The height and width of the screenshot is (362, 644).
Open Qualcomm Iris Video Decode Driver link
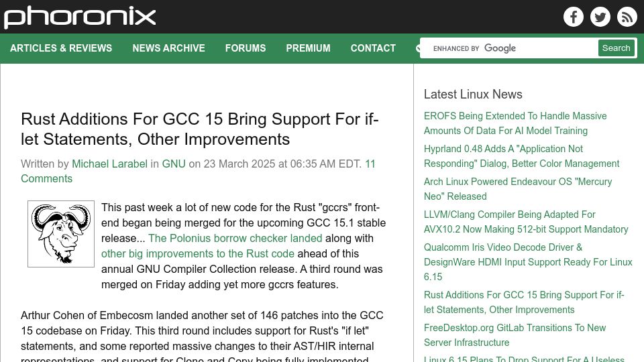(x=528, y=262)
